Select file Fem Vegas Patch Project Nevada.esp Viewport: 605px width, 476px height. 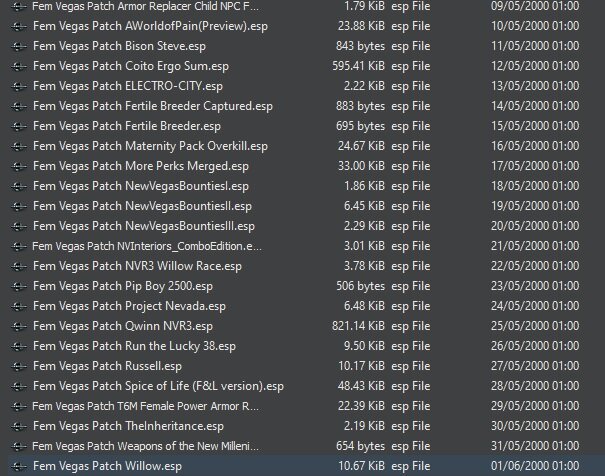(x=129, y=307)
